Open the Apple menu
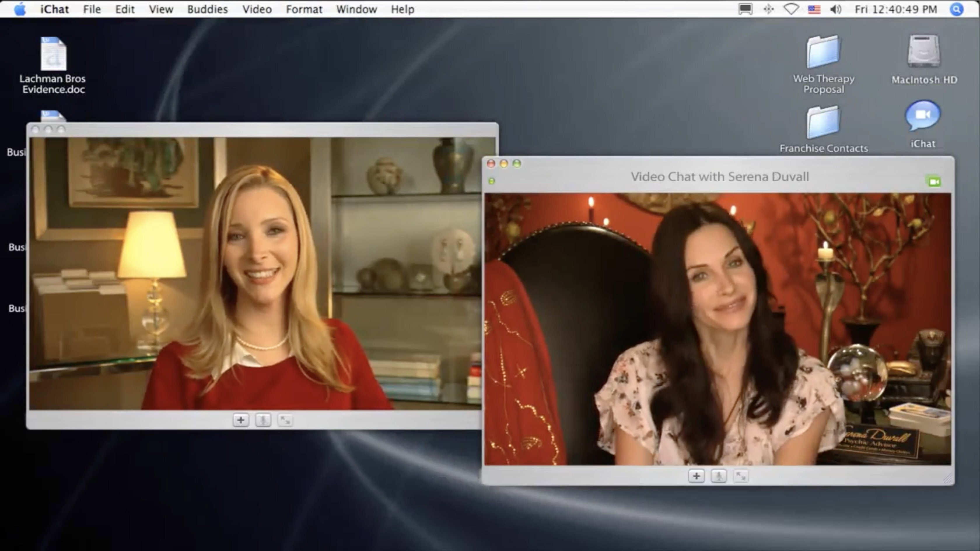This screenshot has width=980, height=551. (x=20, y=9)
